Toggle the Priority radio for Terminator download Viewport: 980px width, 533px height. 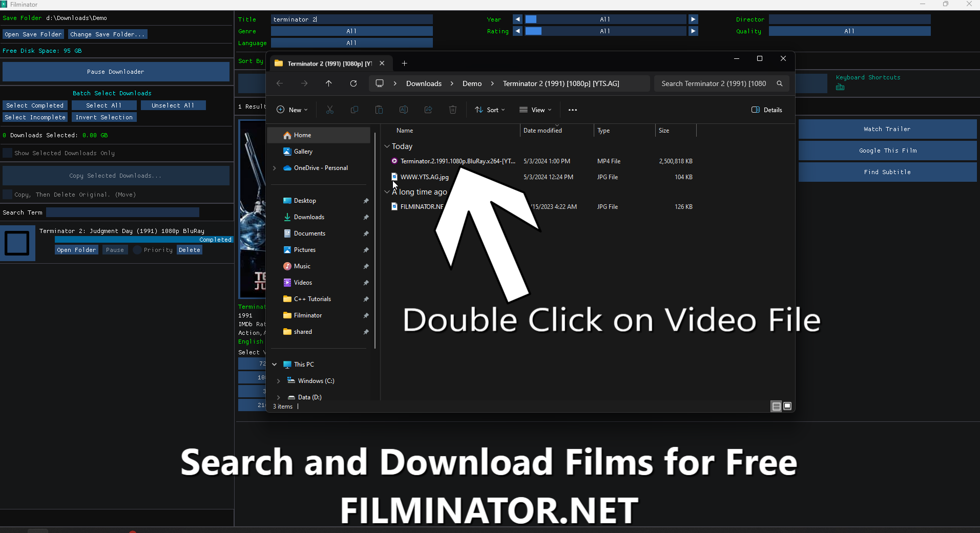(137, 250)
